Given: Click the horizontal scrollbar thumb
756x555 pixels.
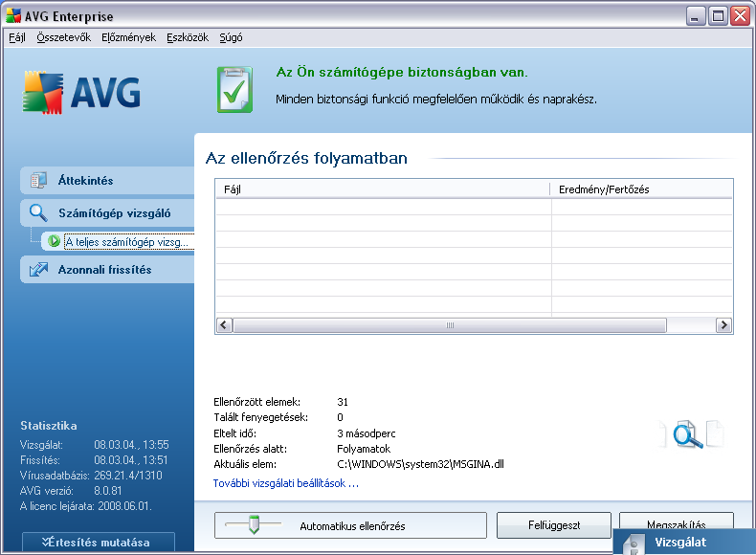Looking at the screenshot, I should [x=450, y=325].
